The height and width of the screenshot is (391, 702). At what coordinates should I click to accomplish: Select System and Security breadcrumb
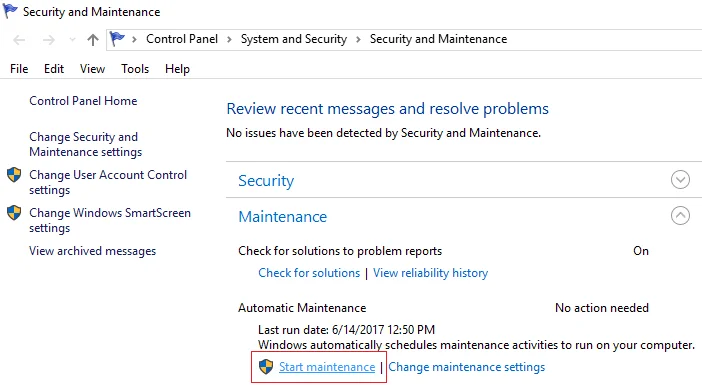pos(294,39)
